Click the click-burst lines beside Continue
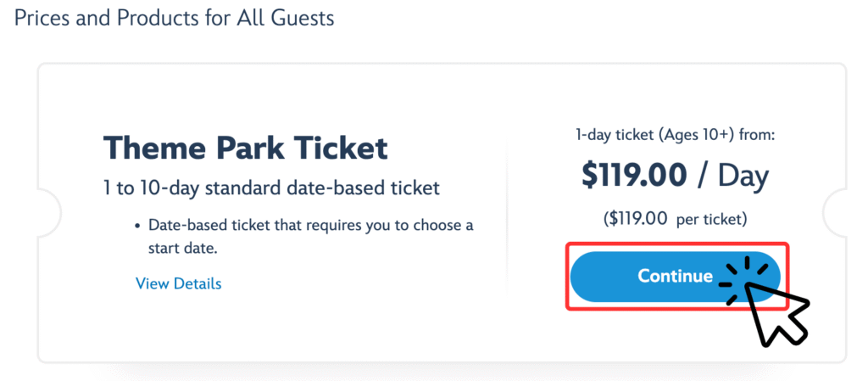This screenshot has height=381, width=868. point(741,280)
